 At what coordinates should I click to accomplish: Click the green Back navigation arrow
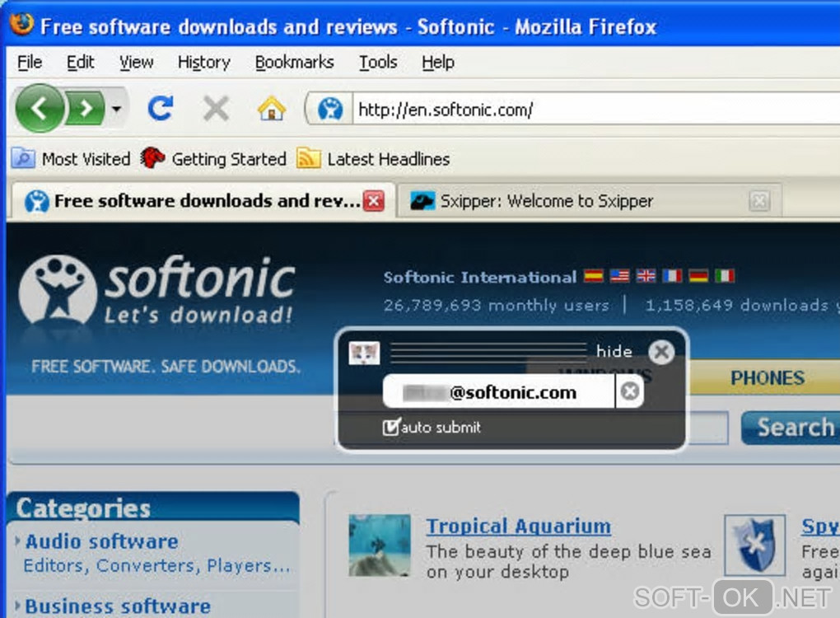coord(39,109)
